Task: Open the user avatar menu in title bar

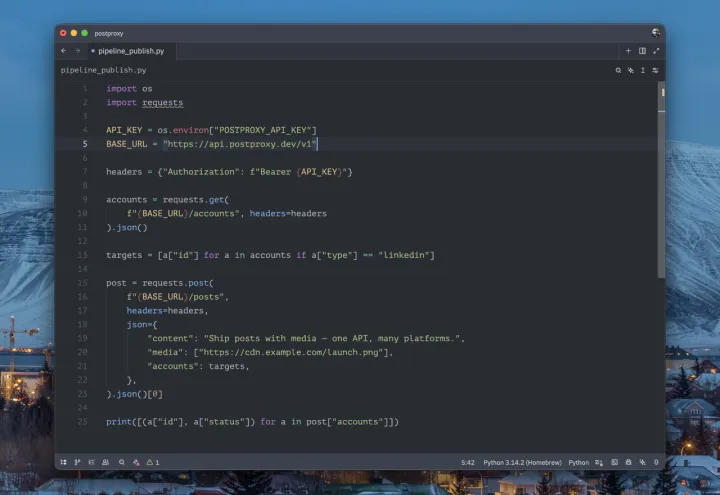Action: (656, 33)
